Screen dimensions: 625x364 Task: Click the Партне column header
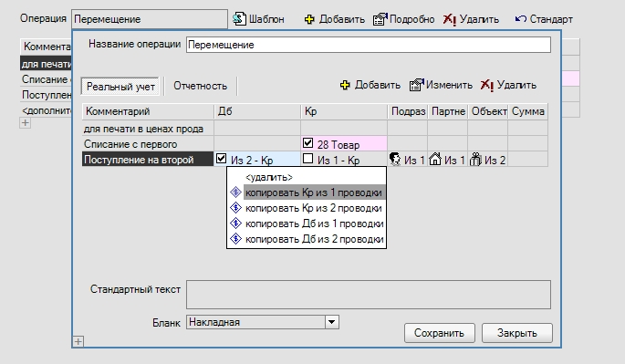click(448, 111)
